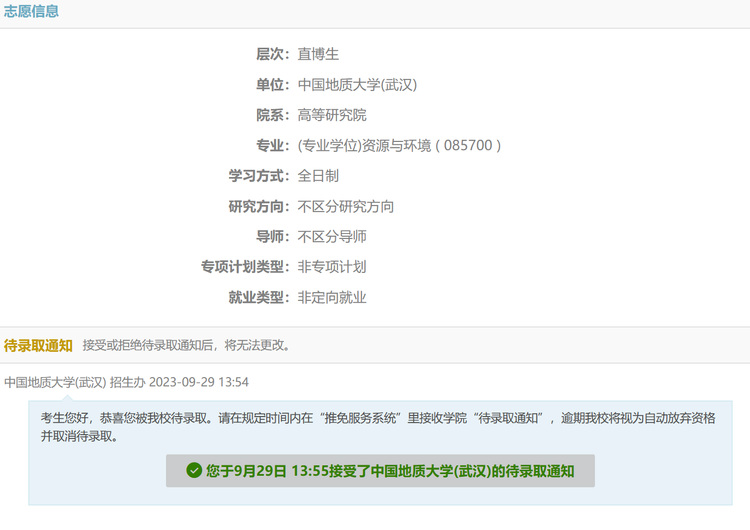Click the 待录取通知 section heading
The width and height of the screenshot is (750, 530).
click(38, 345)
